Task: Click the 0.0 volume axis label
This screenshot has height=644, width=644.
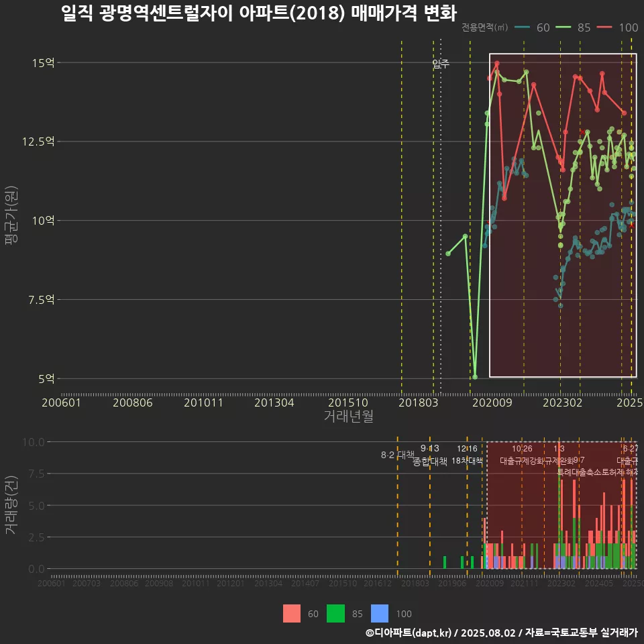Action: [x=36, y=569]
